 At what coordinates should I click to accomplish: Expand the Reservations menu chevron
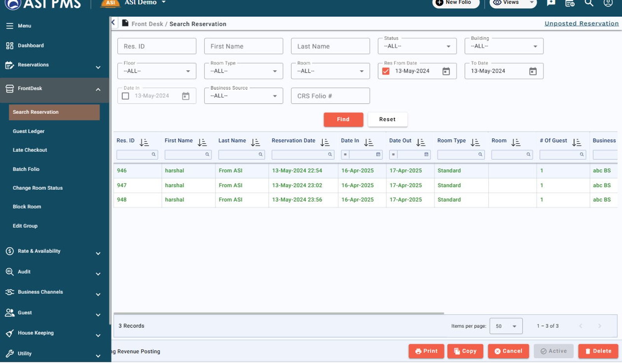(98, 68)
